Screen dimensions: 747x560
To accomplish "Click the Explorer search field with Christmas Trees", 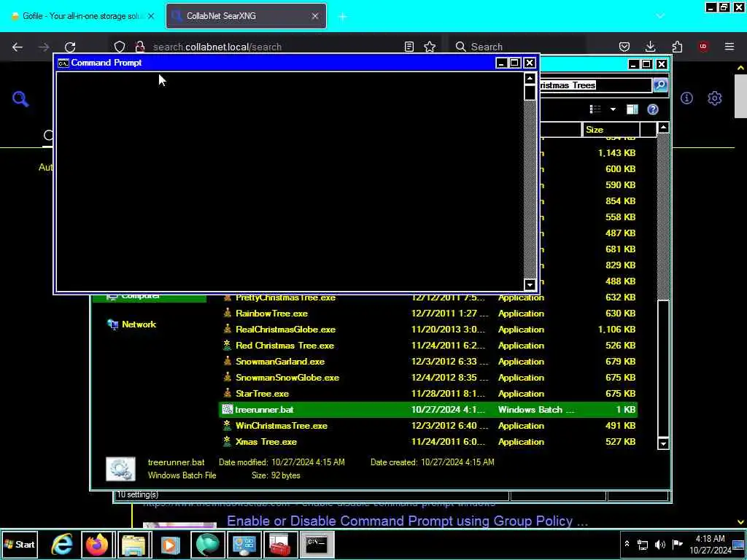I will click(595, 85).
